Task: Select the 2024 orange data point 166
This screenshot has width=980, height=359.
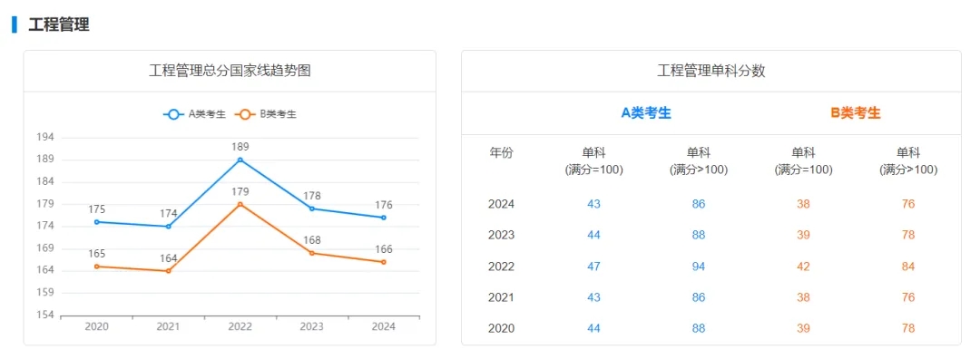Action: click(x=384, y=262)
